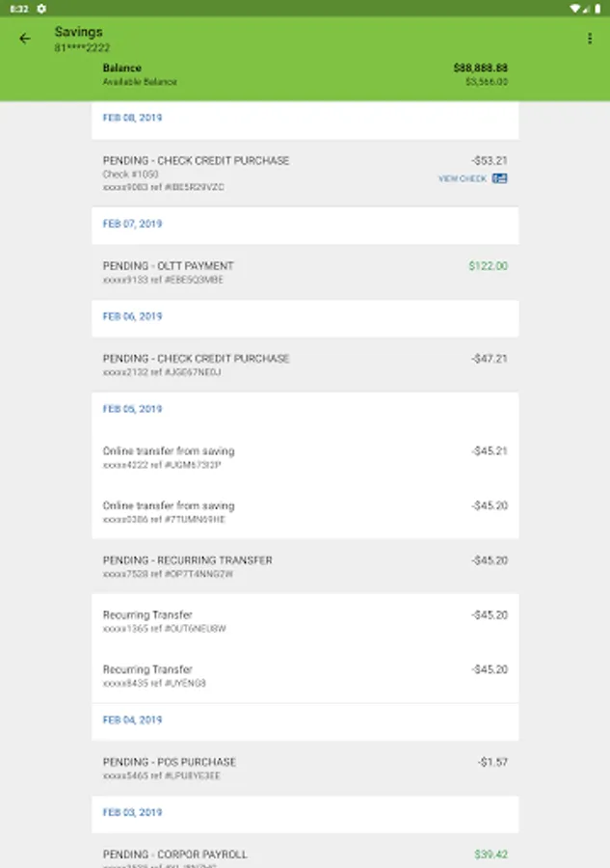Tap the Wi-Fi signal status icon
The image size is (610, 868).
574,8
